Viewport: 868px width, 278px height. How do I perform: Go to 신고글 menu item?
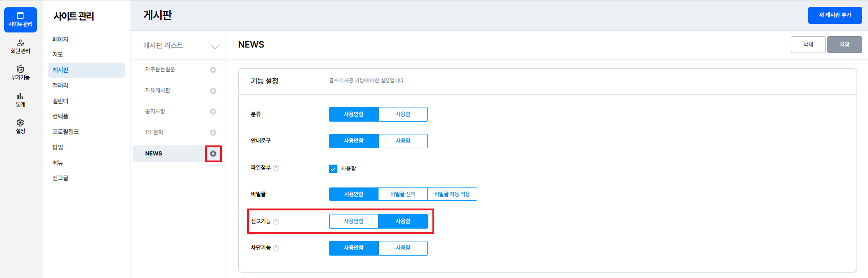click(x=60, y=178)
